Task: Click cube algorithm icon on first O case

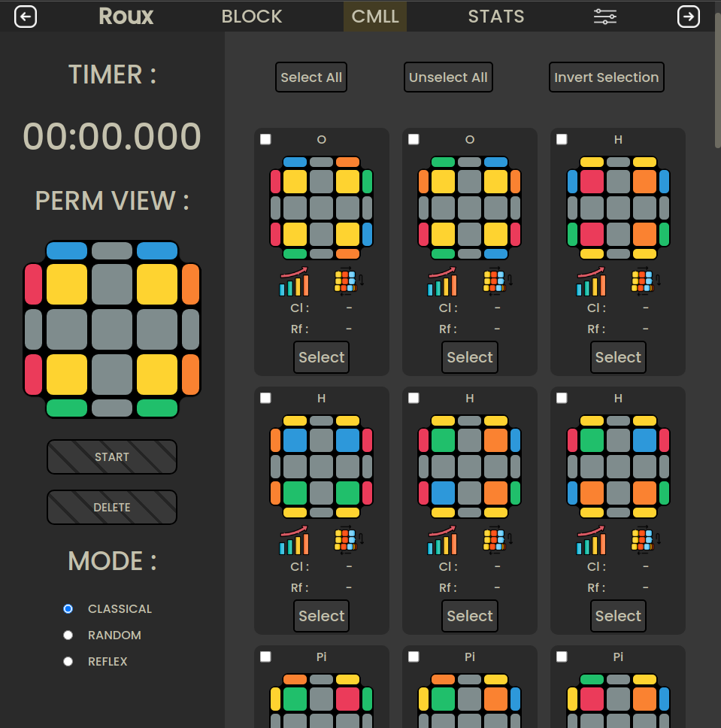Action: pos(347,281)
